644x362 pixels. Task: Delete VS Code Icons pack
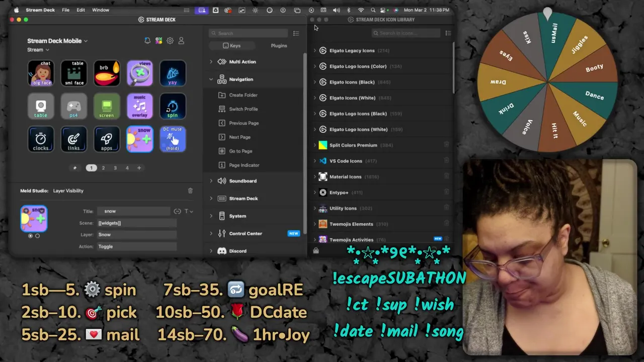[x=446, y=161]
